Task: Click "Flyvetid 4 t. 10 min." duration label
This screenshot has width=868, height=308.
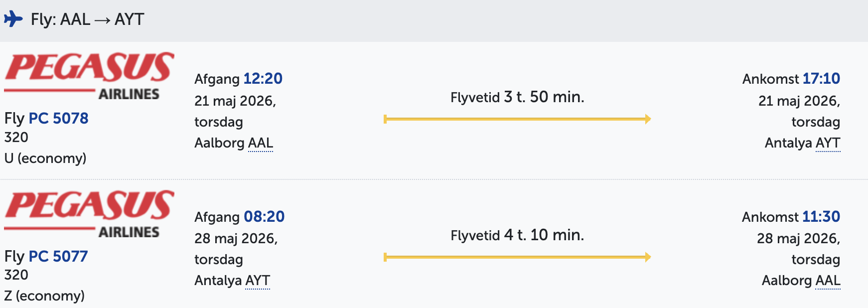Action: point(517,235)
